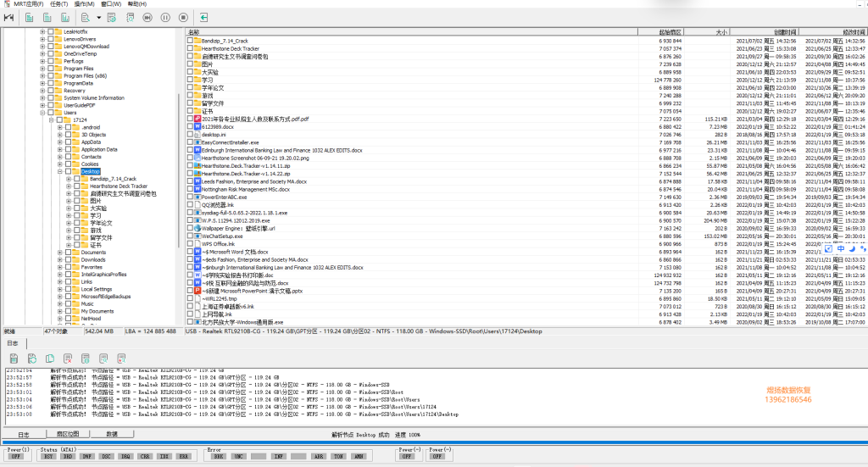The image size is (868, 467).
Task: Expand the LeakHotfix tree node
Action: click(42, 32)
